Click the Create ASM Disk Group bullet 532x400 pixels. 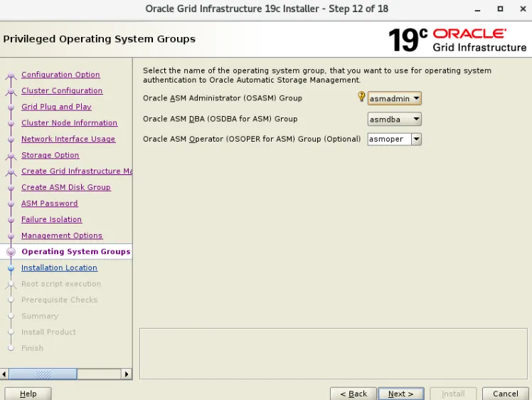tap(11, 188)
